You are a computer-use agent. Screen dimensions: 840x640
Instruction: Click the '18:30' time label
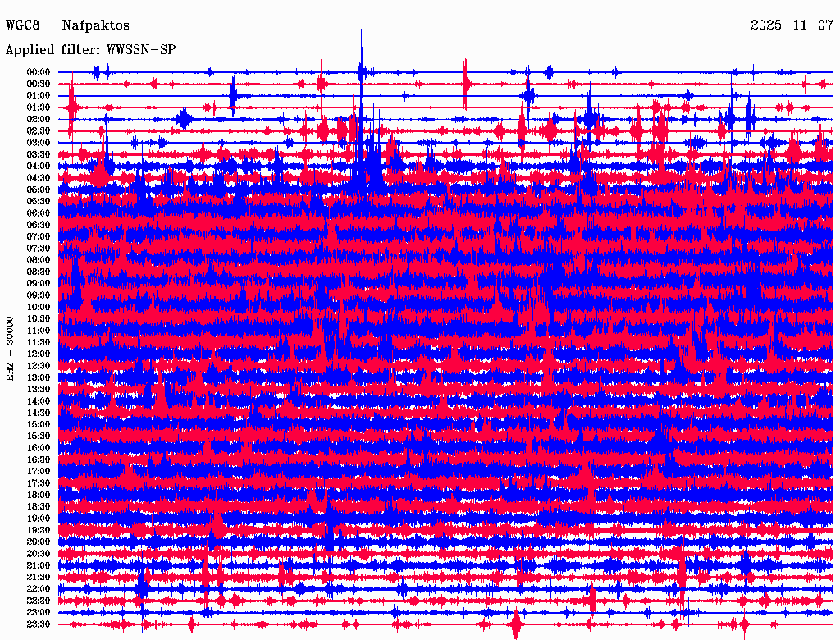39,507
